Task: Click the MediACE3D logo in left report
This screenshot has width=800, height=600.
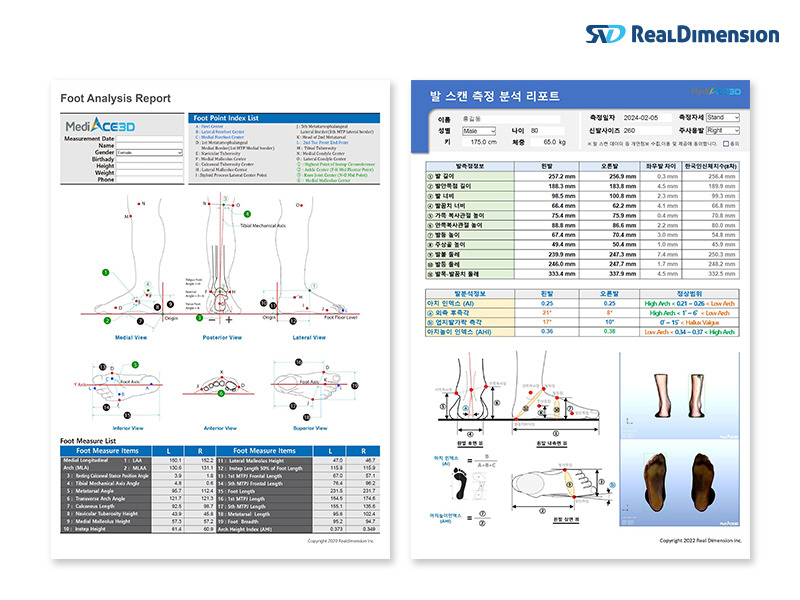Action: (99, 127)
